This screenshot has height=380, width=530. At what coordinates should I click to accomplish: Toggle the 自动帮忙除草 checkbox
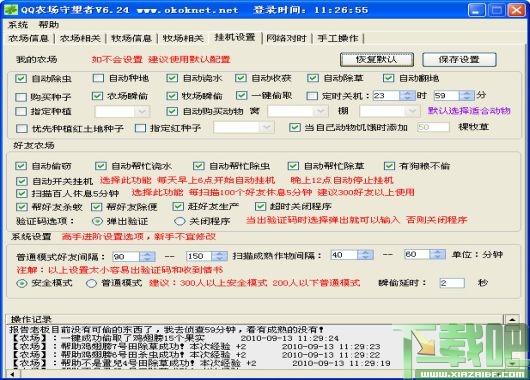pyautogui.click(x=293, y=166)
